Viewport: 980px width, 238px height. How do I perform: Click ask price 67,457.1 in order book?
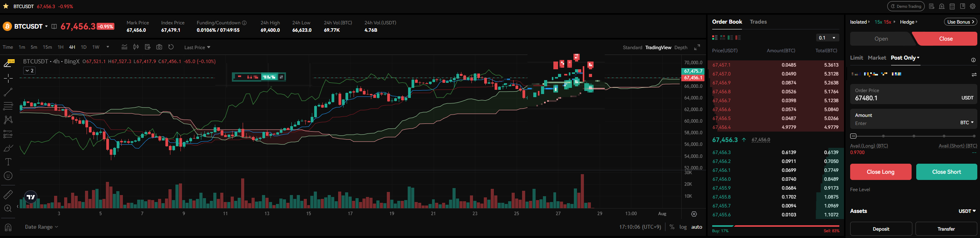[721, 65]
